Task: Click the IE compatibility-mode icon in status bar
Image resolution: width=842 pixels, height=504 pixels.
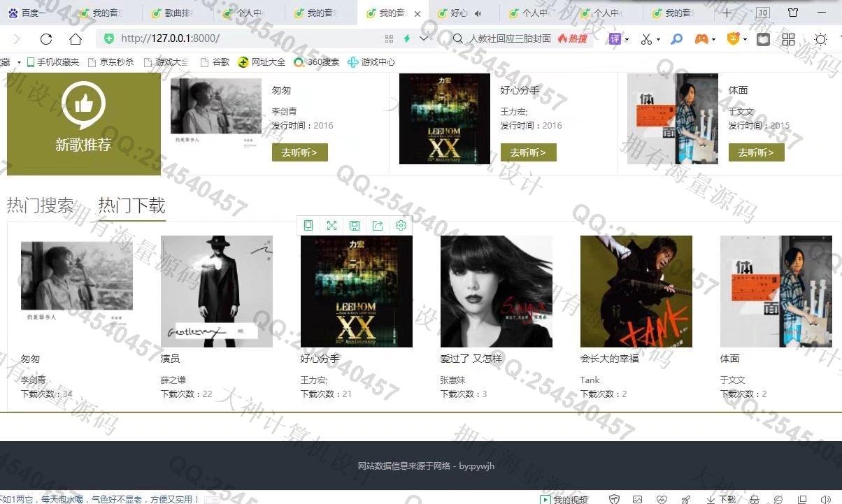Action: point(779,499)
